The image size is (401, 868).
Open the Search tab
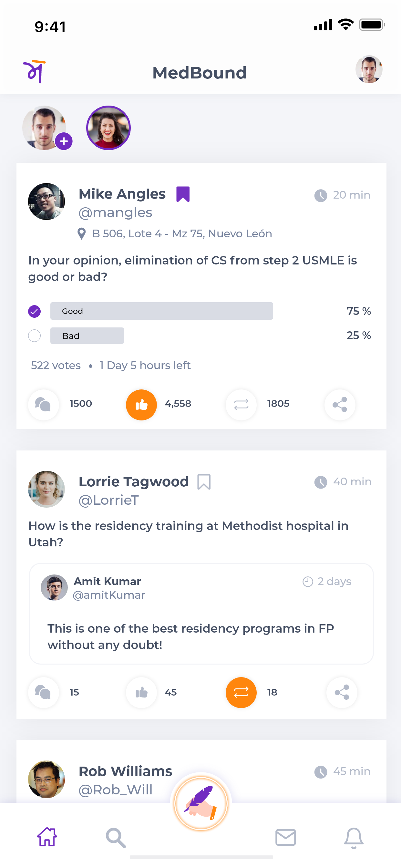116,837
